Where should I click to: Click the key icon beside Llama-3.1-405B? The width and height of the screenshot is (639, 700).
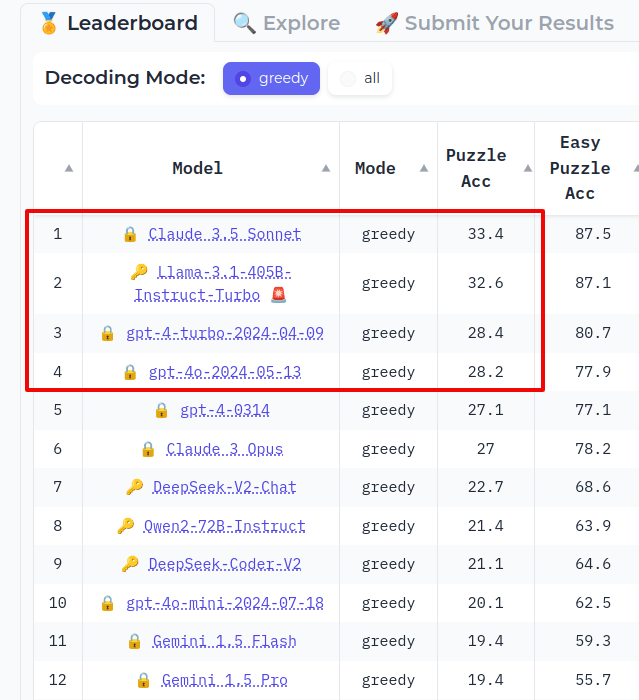click(x=139, y=271)
